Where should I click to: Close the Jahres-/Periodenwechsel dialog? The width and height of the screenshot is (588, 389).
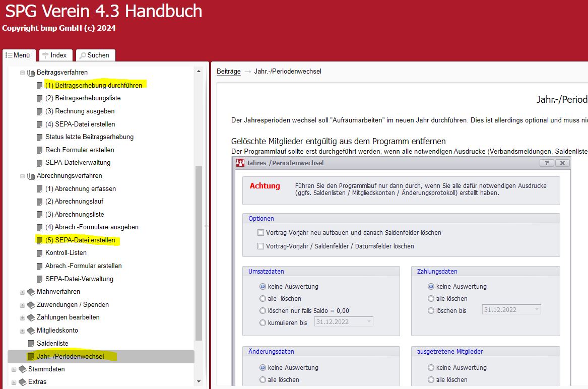[562, 163]
